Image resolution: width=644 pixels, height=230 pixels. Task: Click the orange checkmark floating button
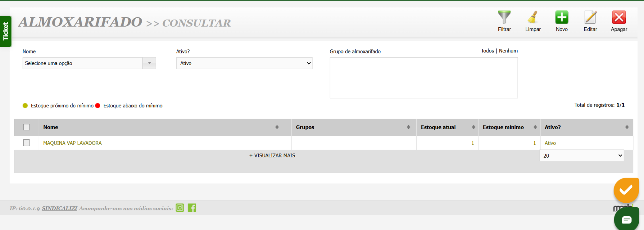pos(626,190)
